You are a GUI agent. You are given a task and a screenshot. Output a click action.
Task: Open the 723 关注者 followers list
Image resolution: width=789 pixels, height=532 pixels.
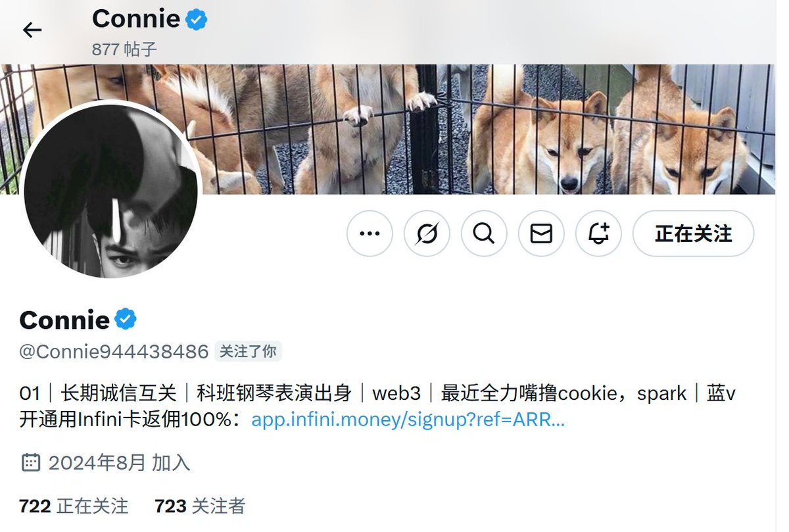(x=200, y=506)
